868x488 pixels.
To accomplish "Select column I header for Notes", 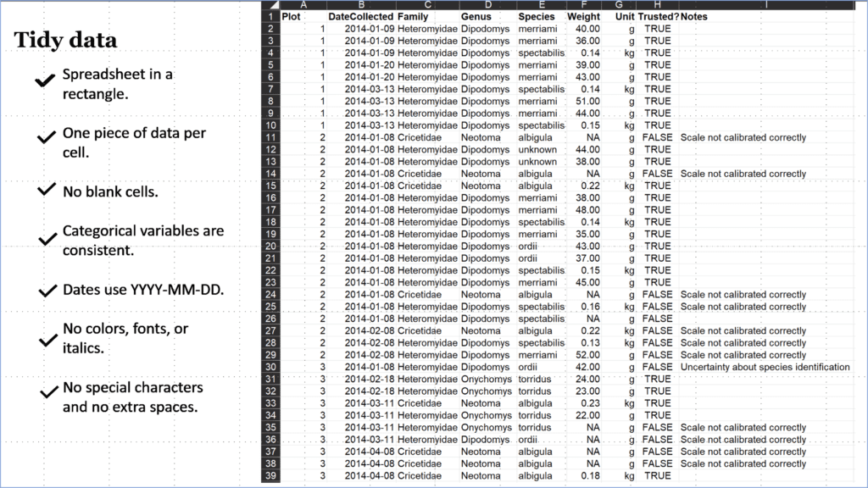I will 763,7.
